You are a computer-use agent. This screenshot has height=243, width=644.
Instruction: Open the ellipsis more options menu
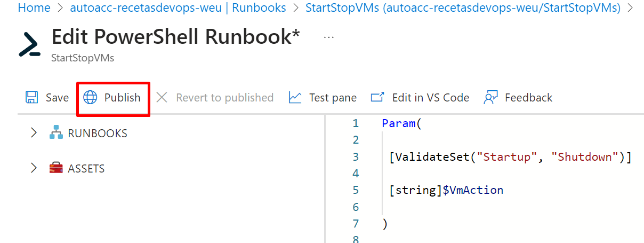pyautogui.click(x=329, y=37)
